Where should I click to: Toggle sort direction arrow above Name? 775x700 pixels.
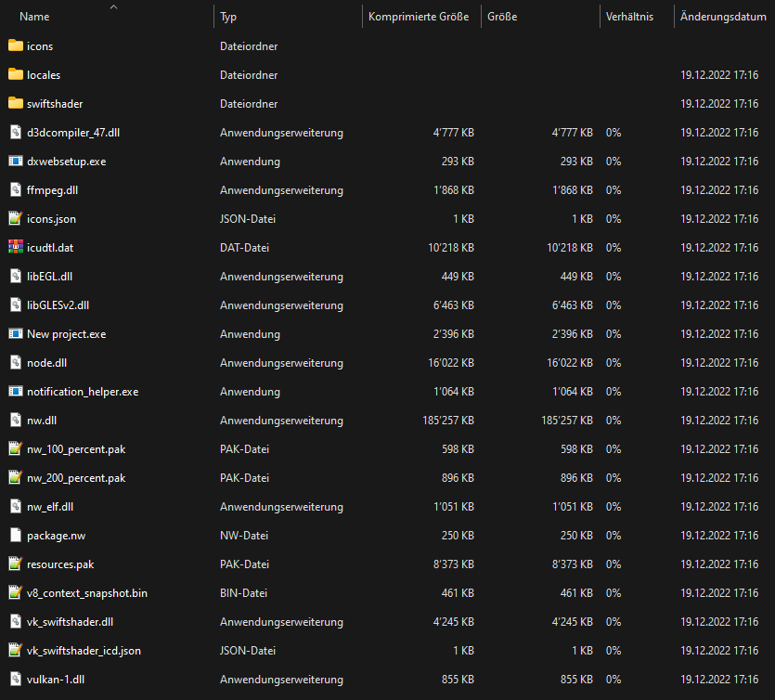(x=113, y=6)
